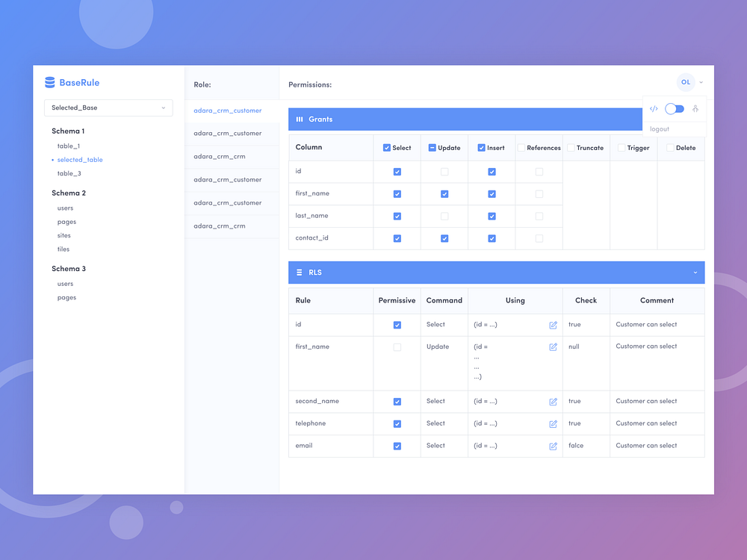Screen dimensions: 747x560
Task: Open sites table under Schema 2
Action: (63, 236)
